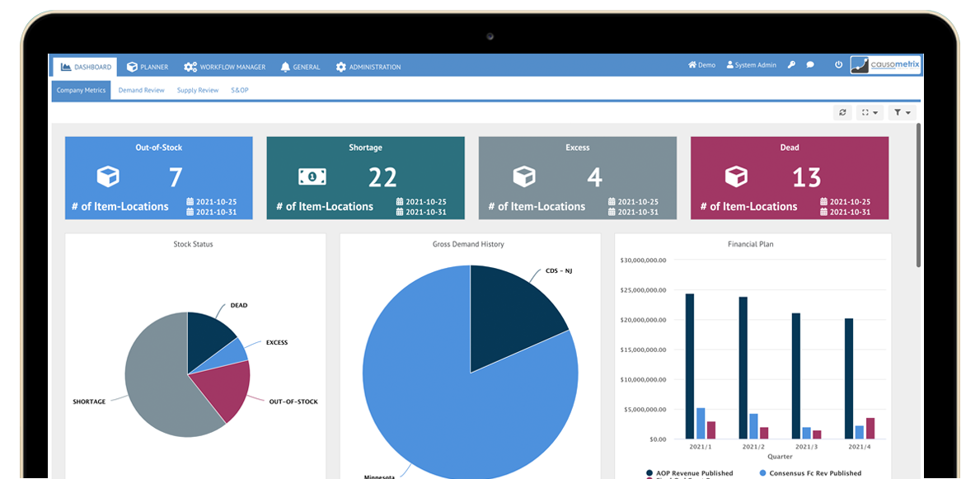
Task: Open the Planner menu
Action: (148, 66)
